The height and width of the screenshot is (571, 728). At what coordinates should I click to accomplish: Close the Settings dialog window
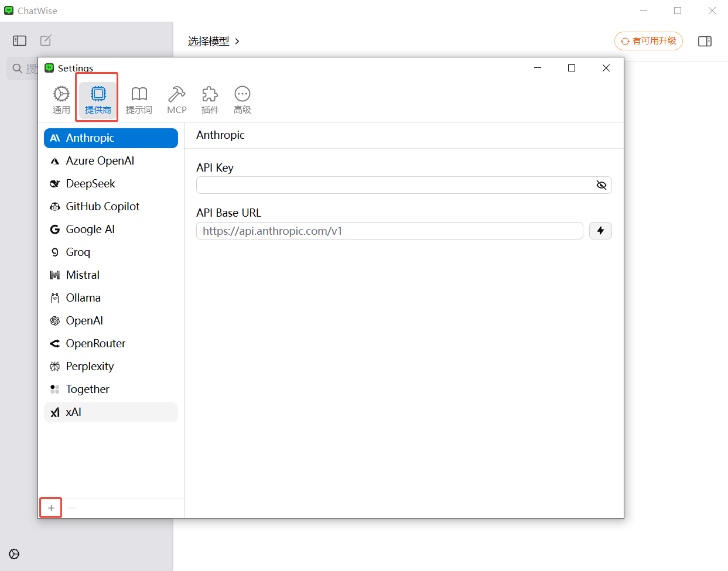pos(606,68)
